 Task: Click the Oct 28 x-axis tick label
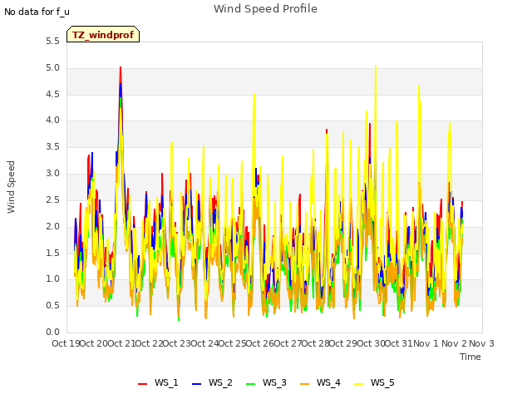(x=316, y=343)
